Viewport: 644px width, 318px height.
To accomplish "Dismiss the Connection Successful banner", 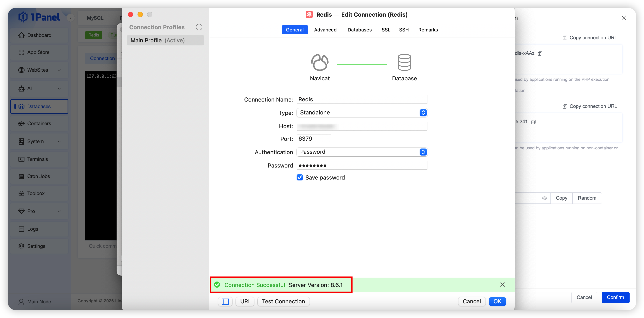I will (x=502, y=285).
